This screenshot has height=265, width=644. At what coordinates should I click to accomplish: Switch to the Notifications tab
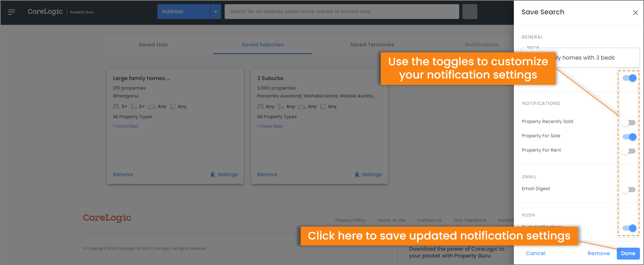coord(481,45)
